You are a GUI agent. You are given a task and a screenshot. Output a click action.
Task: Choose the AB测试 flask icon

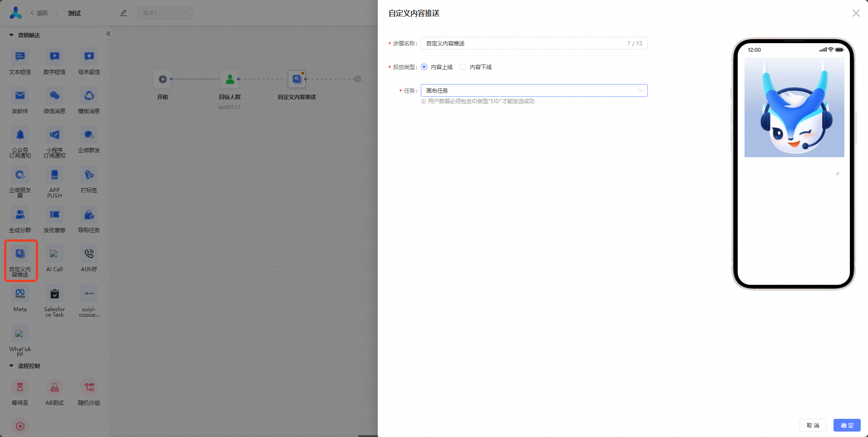pyautogui.click(x=54, y=387)
